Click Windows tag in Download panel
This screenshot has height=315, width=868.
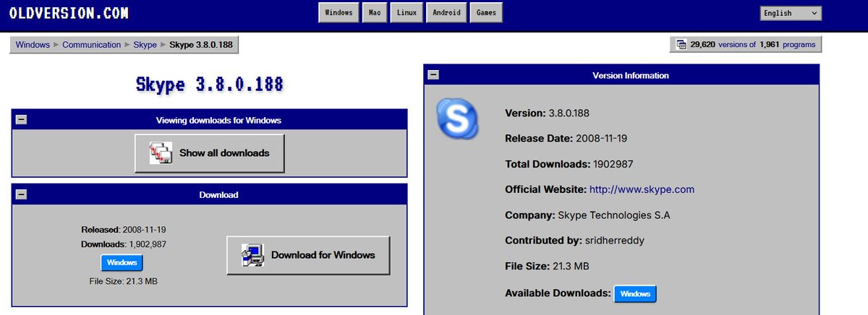click(x=122, y=262)
